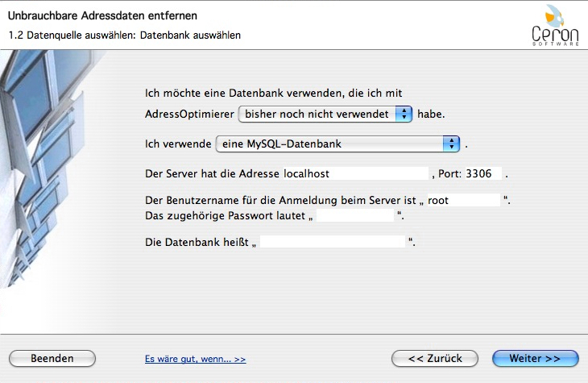
Task: Open the 'Es wäre gut, wenn... >>' link
Action: (x=195, y=359)
